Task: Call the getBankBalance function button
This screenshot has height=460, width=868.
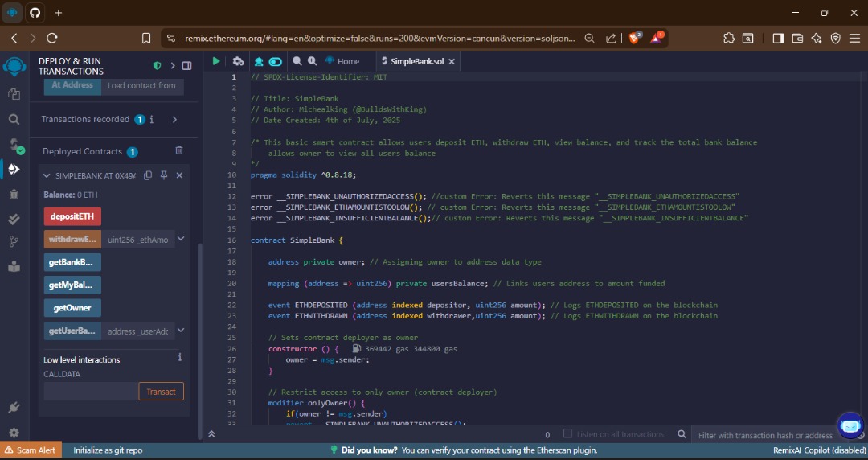Action: tap(72, 262)
